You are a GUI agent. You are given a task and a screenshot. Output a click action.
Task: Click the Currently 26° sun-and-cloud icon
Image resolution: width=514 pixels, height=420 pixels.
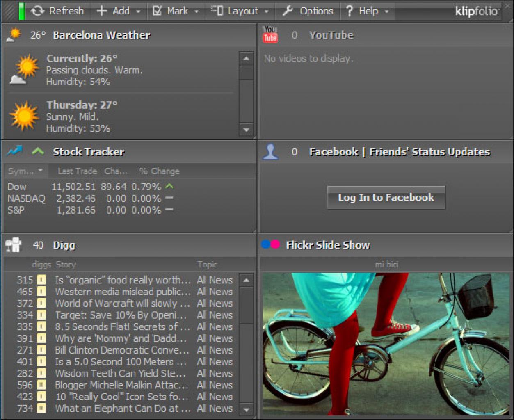click(x=24, y=70)
